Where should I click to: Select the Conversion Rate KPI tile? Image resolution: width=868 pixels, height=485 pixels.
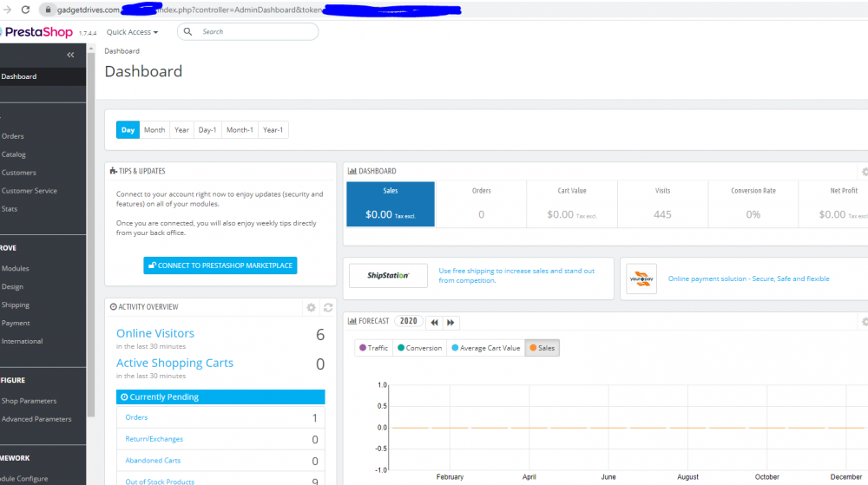[x=753, y=204]
